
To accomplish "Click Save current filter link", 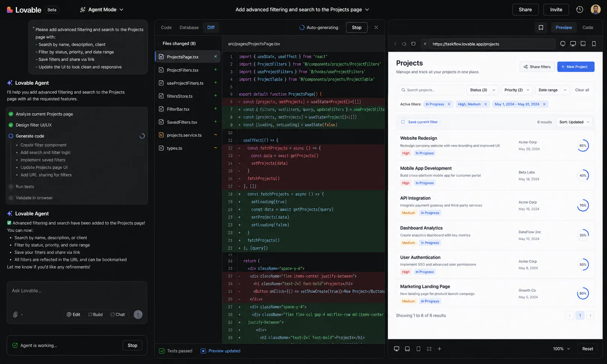I will click(x=419, y=122).
